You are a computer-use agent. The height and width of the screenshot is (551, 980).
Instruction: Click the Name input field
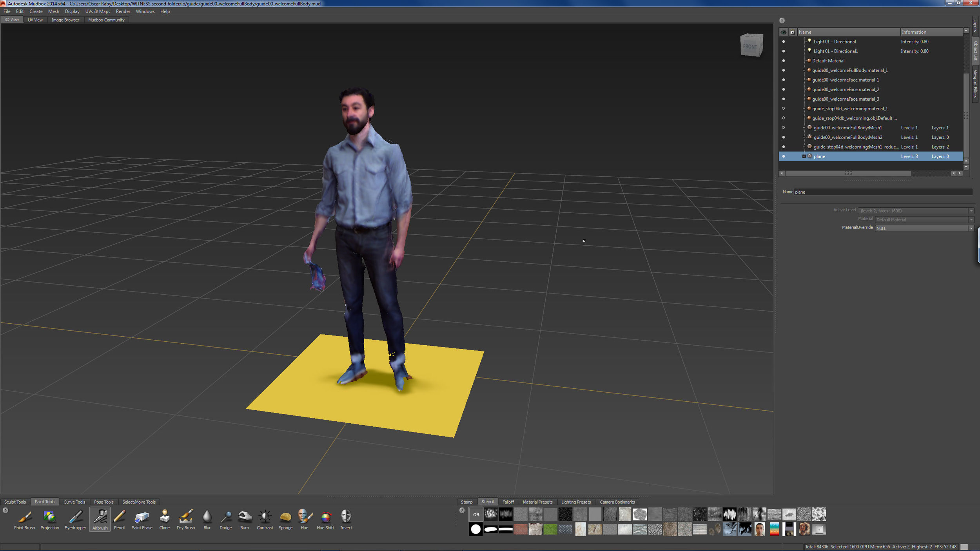click(x=884, y=192)
